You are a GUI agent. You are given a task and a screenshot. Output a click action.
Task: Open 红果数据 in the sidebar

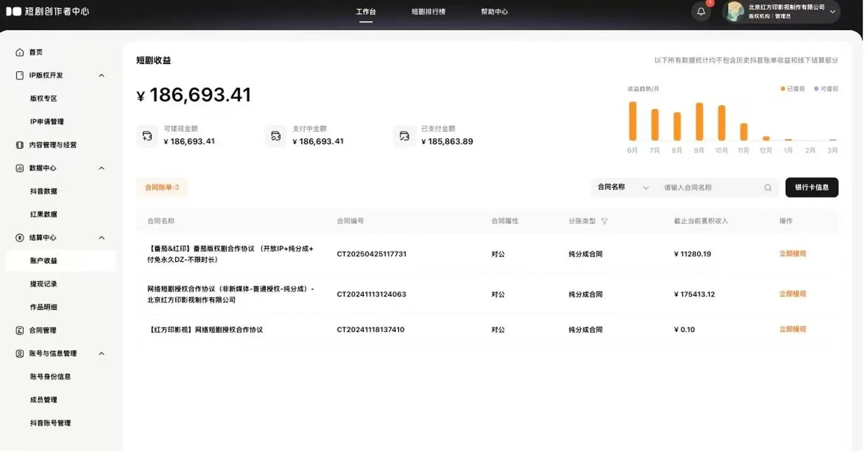43,214
